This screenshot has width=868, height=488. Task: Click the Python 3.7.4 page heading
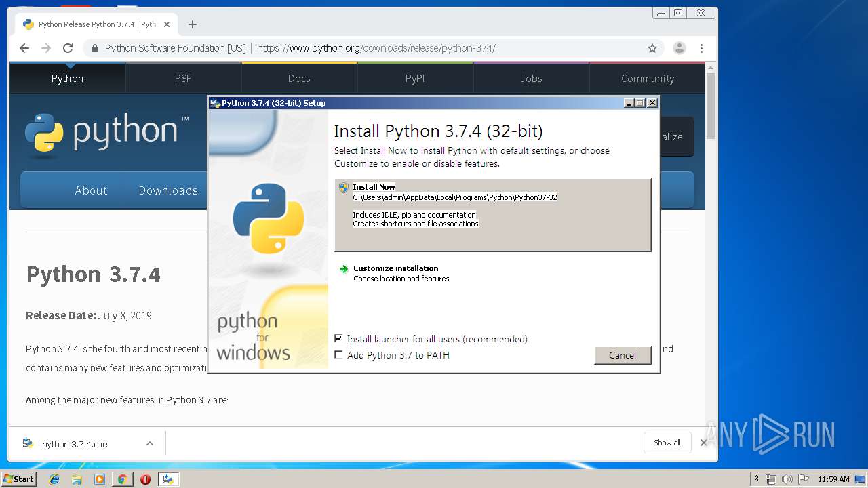click(x=94, y=274)
